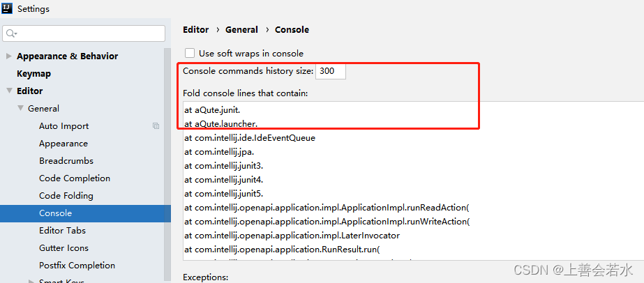The width and height of the screenshot is (644, 283).
Task: Select fold line 'at com.intellij.ide.IdeEventQueue'
Action: (x=250, y=138)
